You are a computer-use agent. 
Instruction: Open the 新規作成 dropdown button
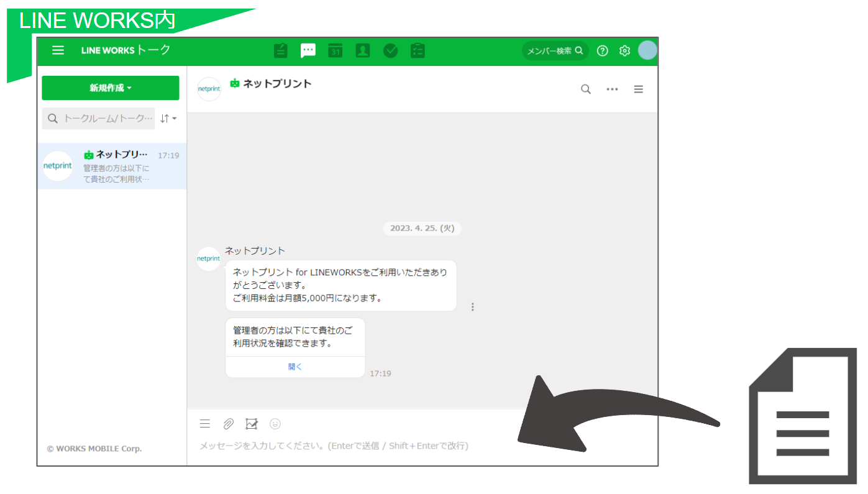pyautogui.click(x=111, y=88)
